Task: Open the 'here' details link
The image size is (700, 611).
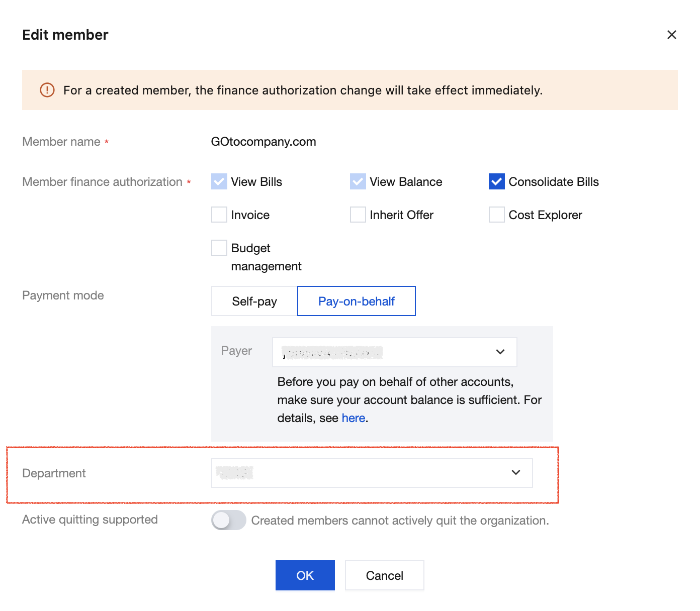Action: [354, 418]
